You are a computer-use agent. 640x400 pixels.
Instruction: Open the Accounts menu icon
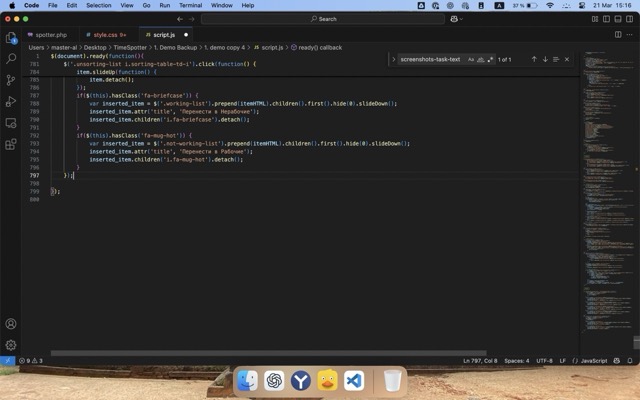click(11, 324)
